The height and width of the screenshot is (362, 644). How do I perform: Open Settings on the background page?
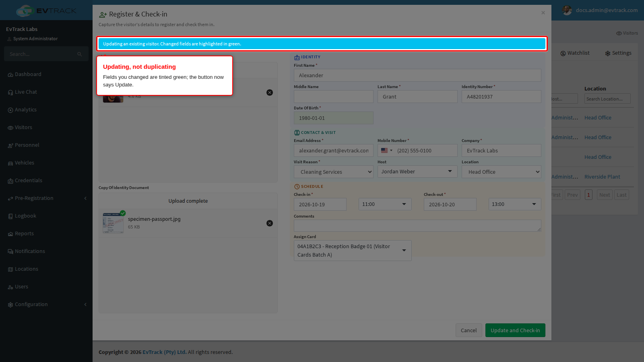618,53
